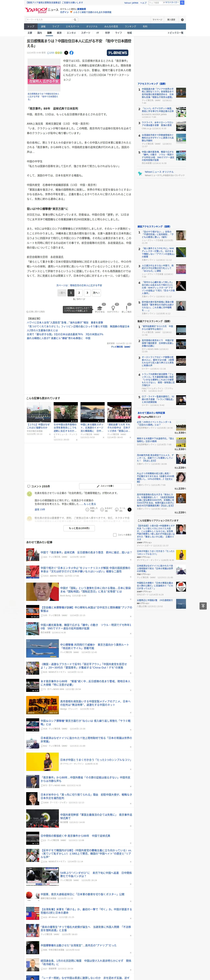Viewport: 210px width, 980px height.
Task: Open article 日本が中国とうまく付き合う in list
Action: (95, 760)
